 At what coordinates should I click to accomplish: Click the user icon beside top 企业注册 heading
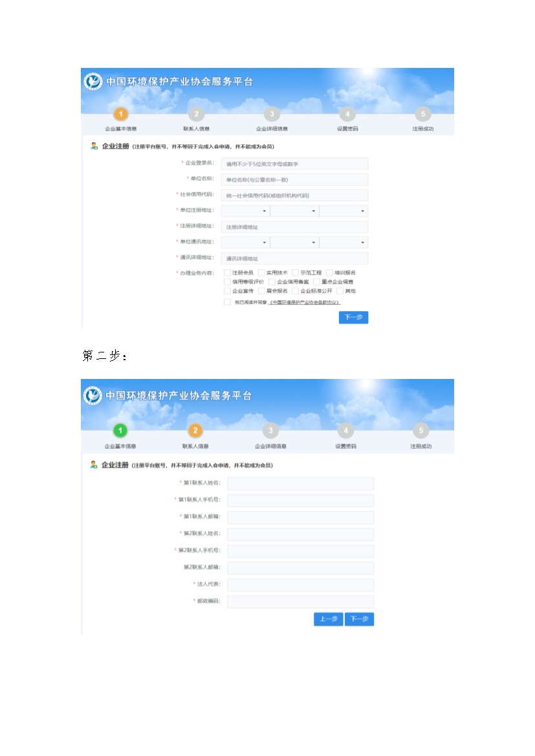click(94, 146)
